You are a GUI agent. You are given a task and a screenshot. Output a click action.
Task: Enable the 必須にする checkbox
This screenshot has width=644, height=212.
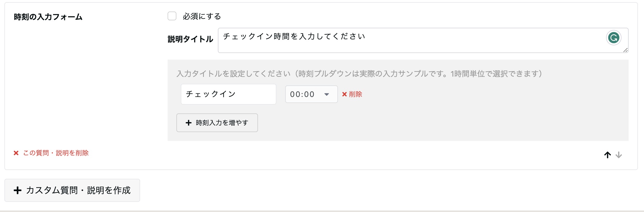click(172, 16)
